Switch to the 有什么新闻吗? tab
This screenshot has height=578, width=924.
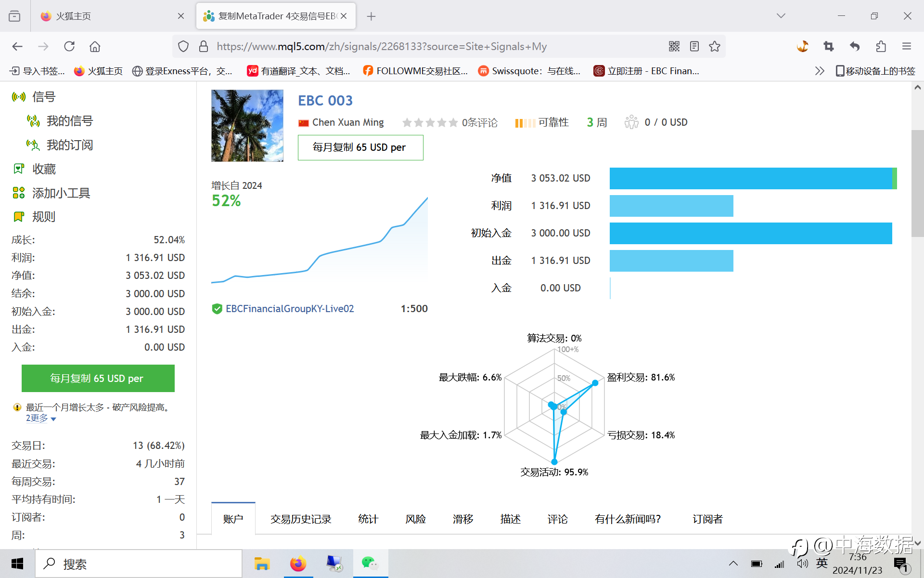628,519
